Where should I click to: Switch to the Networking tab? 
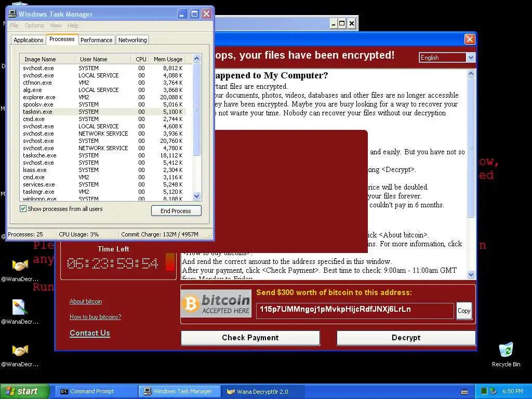(132, 39)
